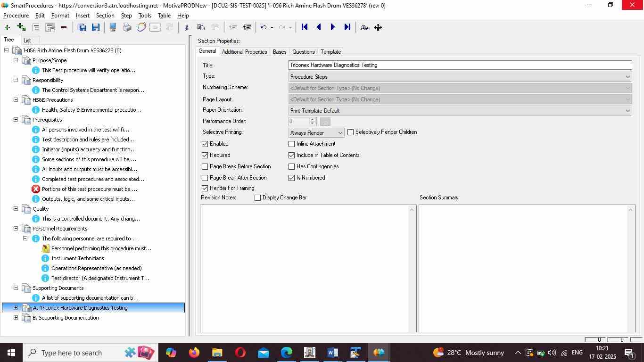Jump to first item navigation icon

[305, 27]
